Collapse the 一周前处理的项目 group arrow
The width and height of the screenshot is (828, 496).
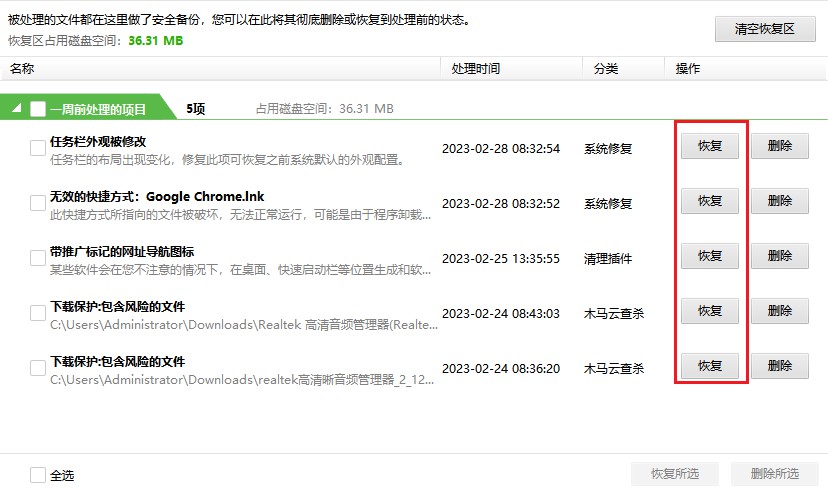click(x=16, y=109)
